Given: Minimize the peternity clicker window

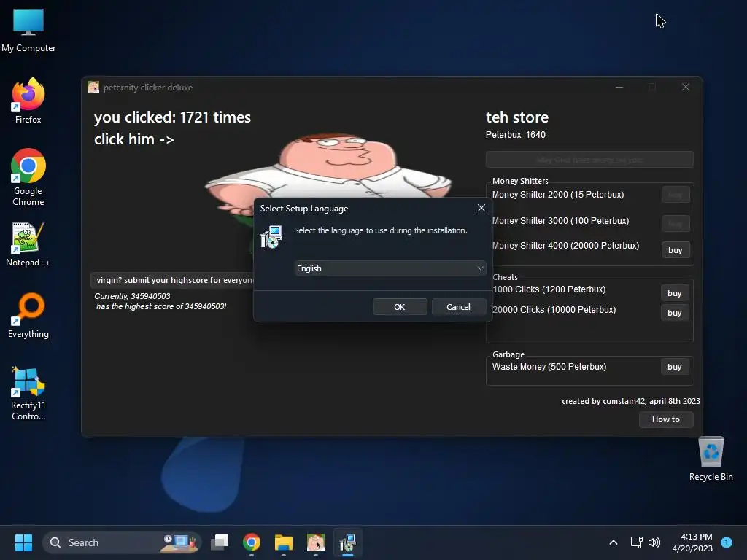Looking at the screenshot, I should (x=619, y=87).
